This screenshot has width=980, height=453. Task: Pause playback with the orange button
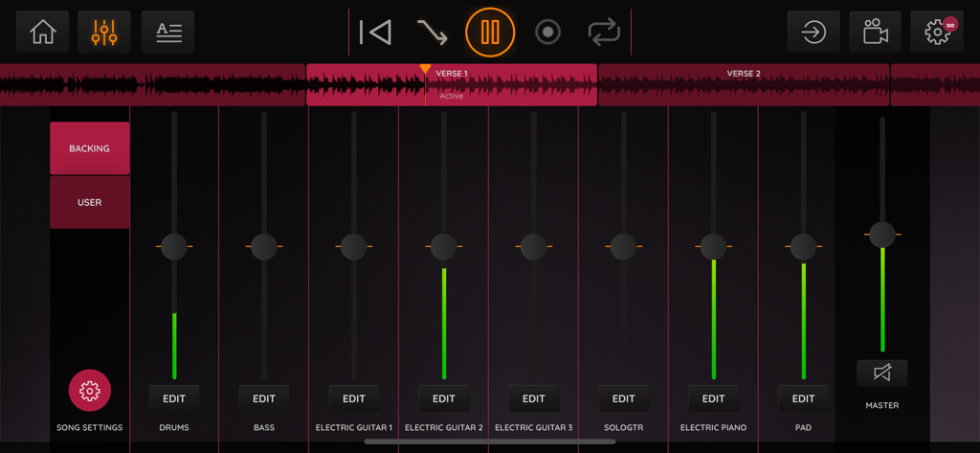[x=490, y=32]
